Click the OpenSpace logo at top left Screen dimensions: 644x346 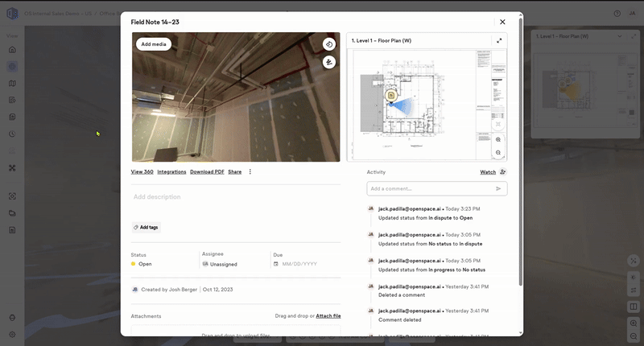pos(12,14)
